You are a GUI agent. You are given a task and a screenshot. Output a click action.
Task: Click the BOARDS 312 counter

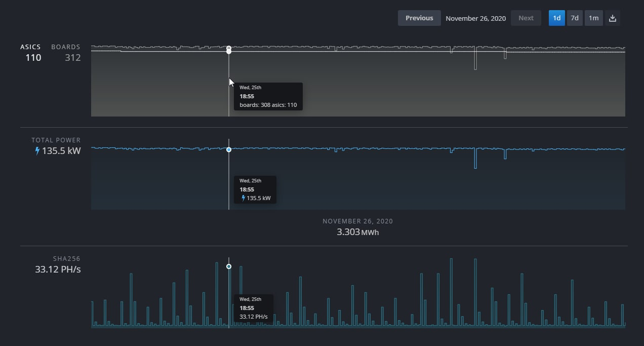[66, 53]
